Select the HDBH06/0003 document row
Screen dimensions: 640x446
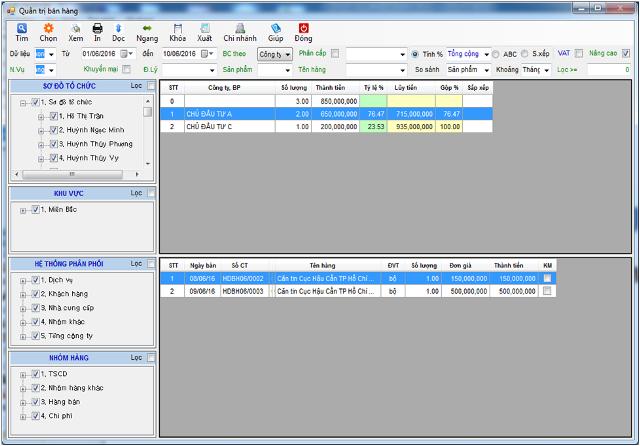coord(358,291)
